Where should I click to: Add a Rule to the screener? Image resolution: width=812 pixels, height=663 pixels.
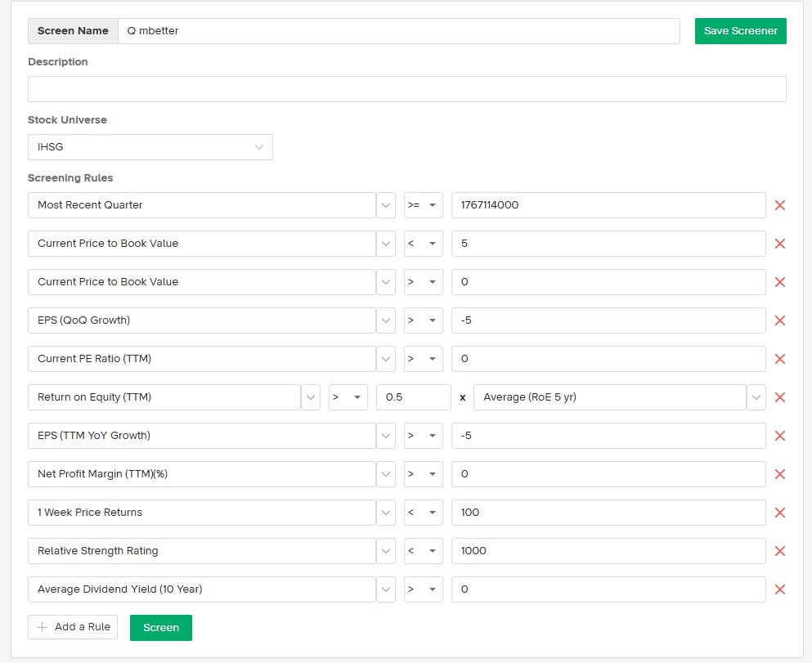point(73,627)
